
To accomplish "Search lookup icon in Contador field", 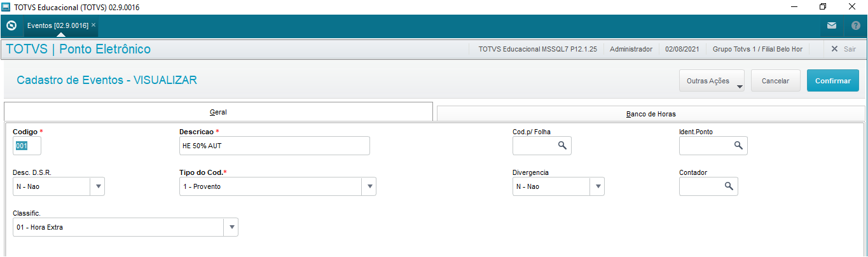I will tap(729, 186).
